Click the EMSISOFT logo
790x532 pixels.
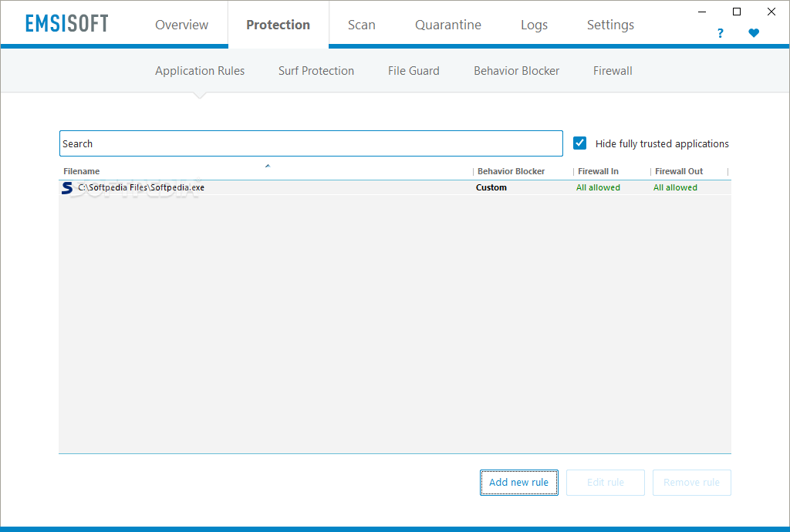point(67,24)
